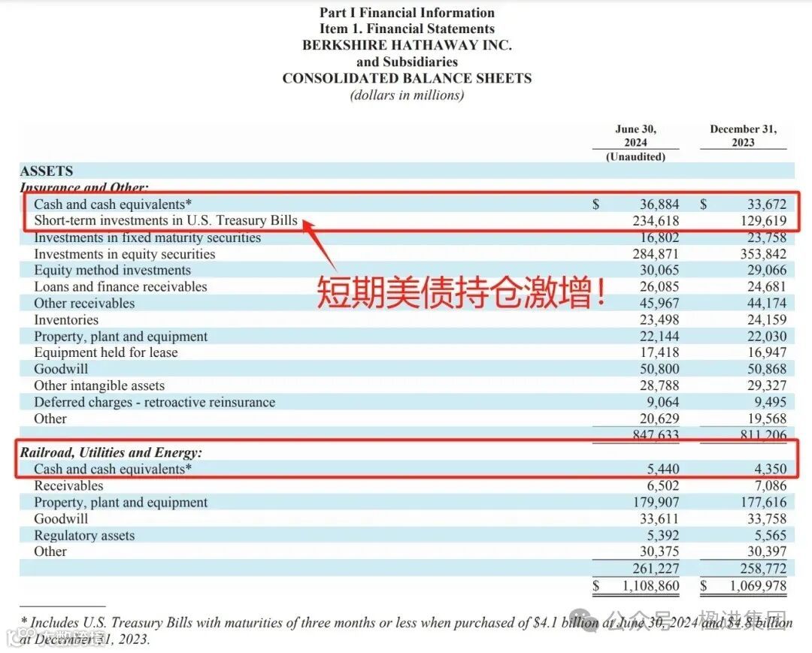Click 'Other receivables' label
Image resolution: width=812 pixels, height=653 pixels.
[84, 304]
